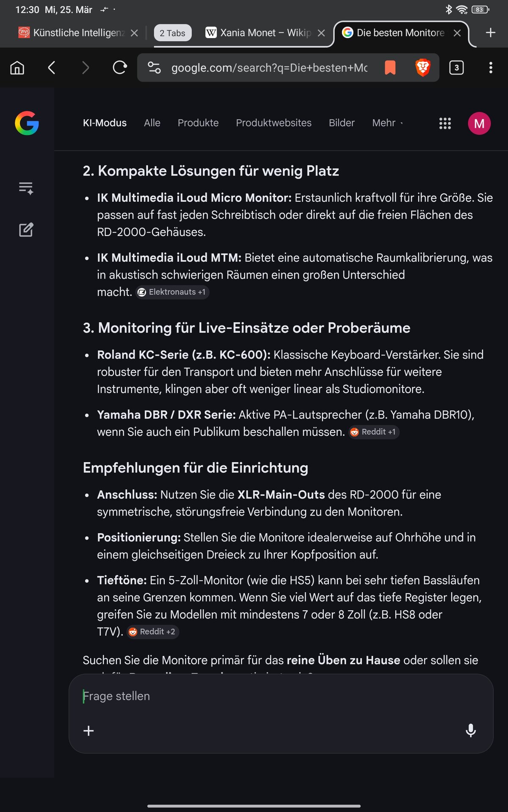508x812 pixels.
Task: Open the three-dot browser menu
Action: (x=491, y=68)
